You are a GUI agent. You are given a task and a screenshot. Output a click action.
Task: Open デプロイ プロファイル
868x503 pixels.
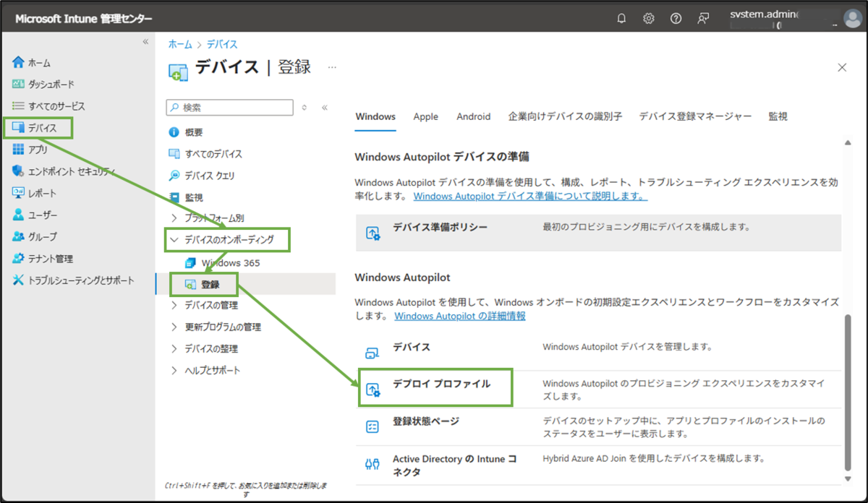tap(441, 384)
